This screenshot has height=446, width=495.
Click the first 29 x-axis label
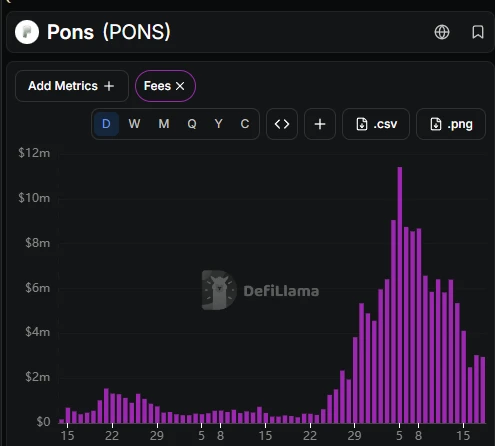157,436
